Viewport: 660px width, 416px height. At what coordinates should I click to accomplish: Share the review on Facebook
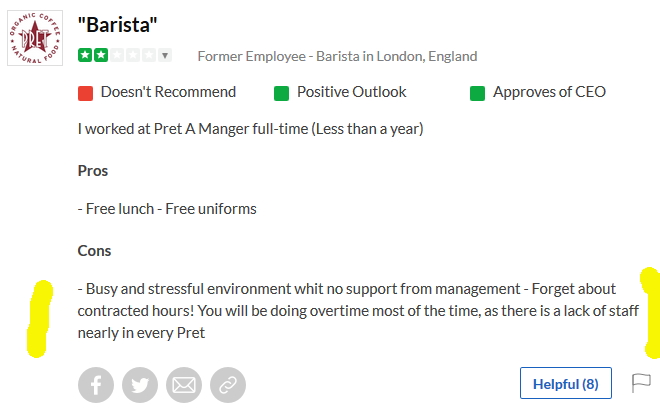coord(96,384)
